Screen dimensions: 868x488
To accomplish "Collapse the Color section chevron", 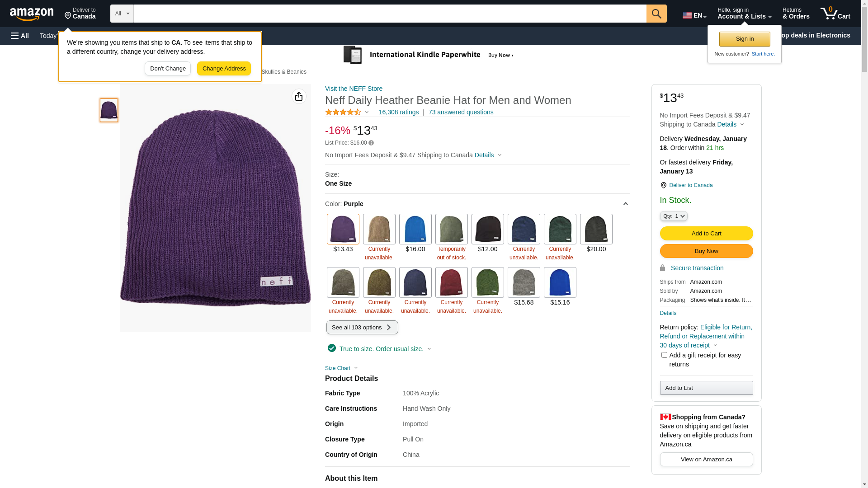I will coord(626,204).
